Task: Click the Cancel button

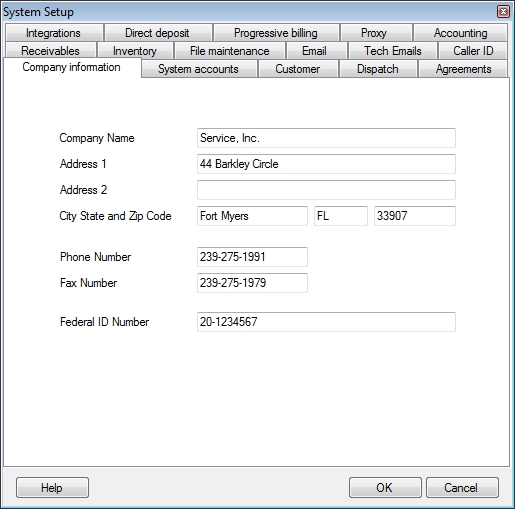Action: [462, 488]
